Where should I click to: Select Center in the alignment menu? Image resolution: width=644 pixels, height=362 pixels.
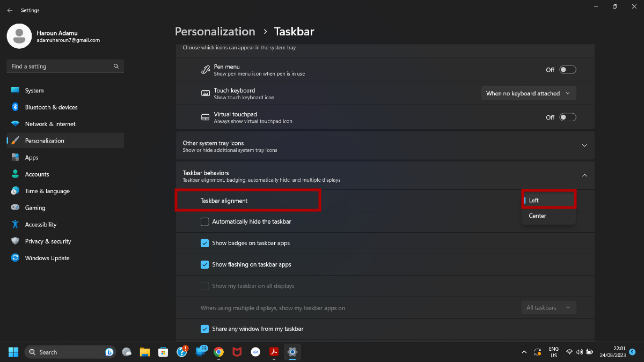click(x=538, y=216)
